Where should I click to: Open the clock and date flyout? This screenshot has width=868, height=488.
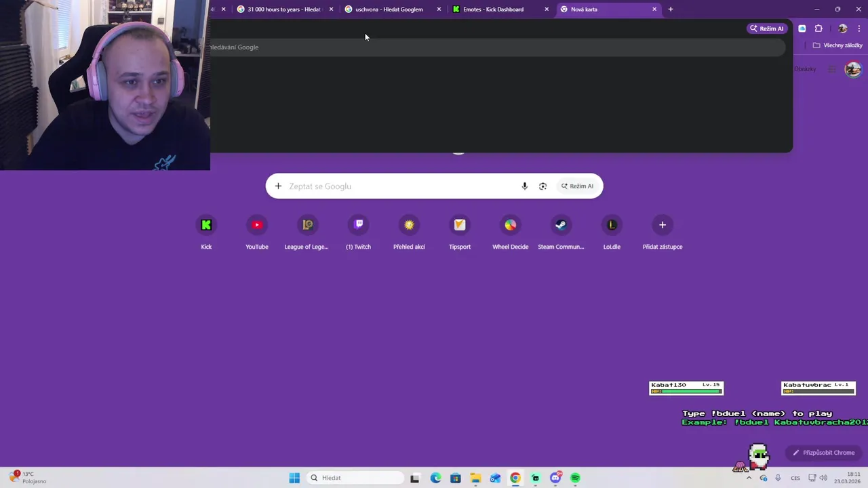coord(848,478)
